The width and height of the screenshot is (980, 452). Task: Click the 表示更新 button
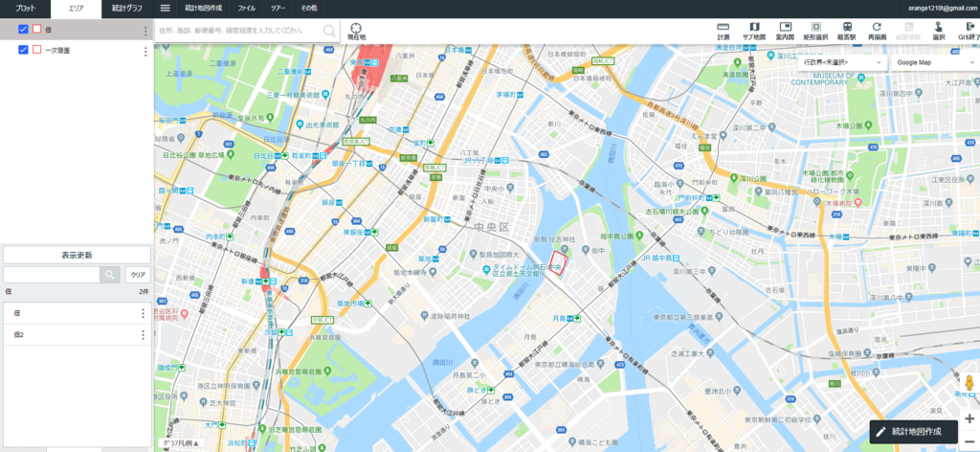click(x=77, y=255)
